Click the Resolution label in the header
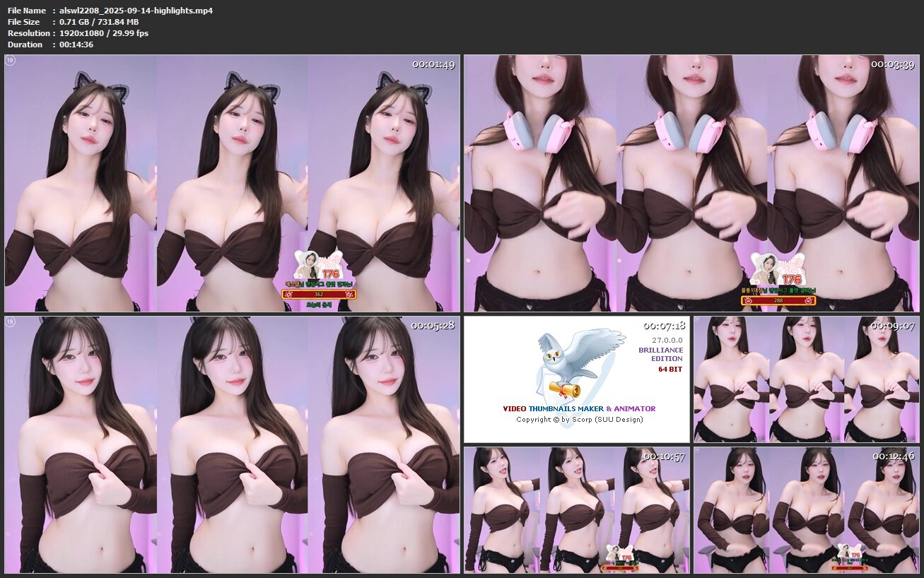The height and width of the screenshot is (578, 924). coord(28,33)
